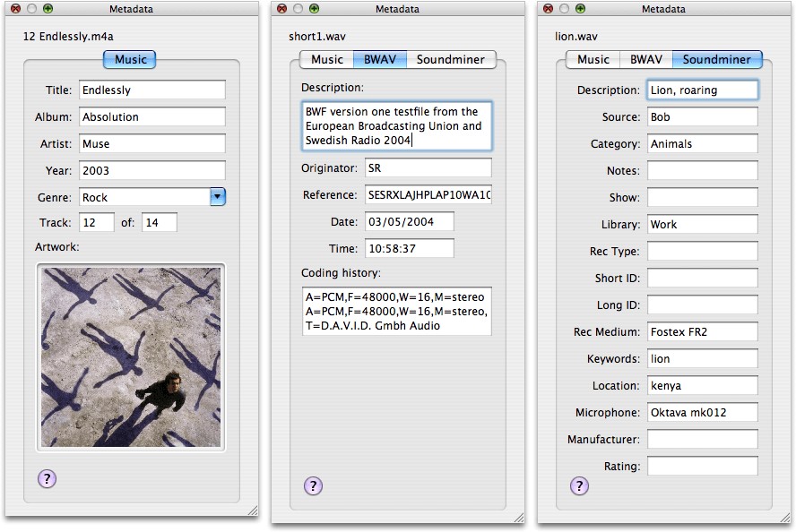This screenshot has width=796, height=532.
Task: Click the file name lion.wav
Action: tap(576, 37)
